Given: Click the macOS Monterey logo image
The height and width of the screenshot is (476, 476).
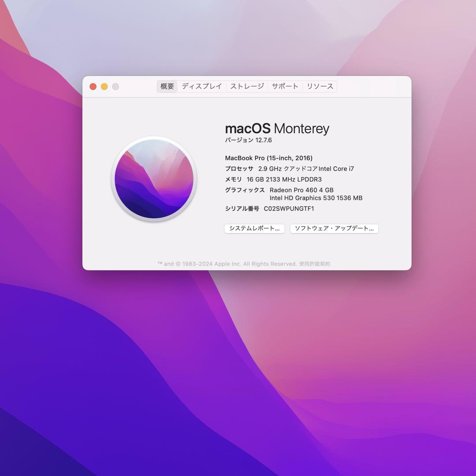Looking at the screenshot, I should 154,179.
